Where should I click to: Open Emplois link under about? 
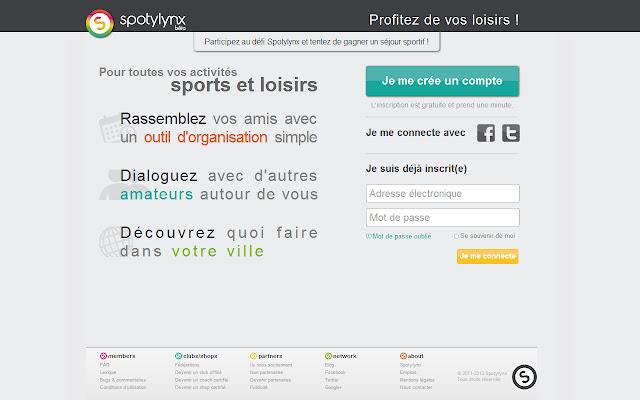(x=408, y=372)
